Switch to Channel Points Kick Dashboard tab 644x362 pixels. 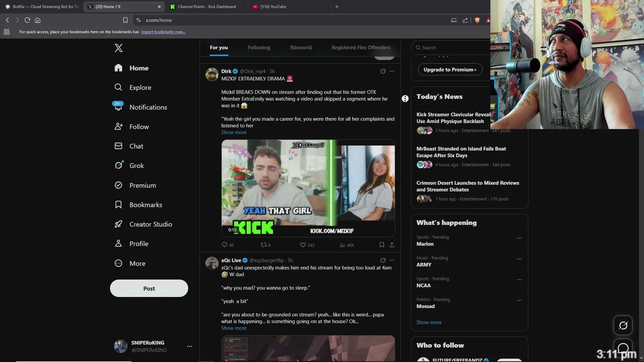pyautogui.click(x=207, y=7)
